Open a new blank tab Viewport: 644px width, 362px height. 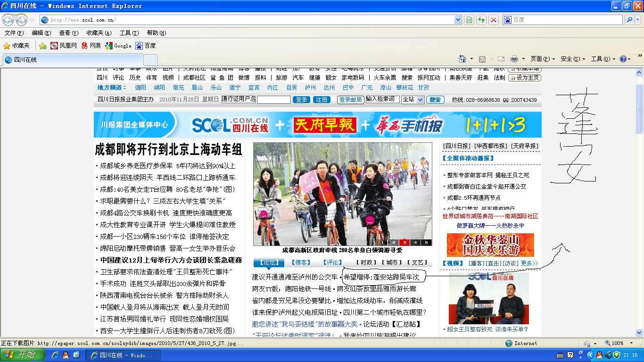[x=150, y=60]
